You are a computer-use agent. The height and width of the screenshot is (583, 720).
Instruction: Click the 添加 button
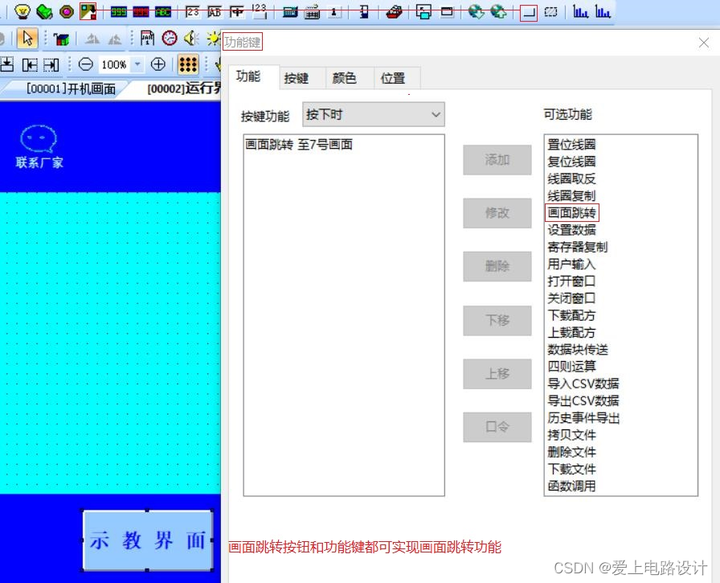[497, 160]
